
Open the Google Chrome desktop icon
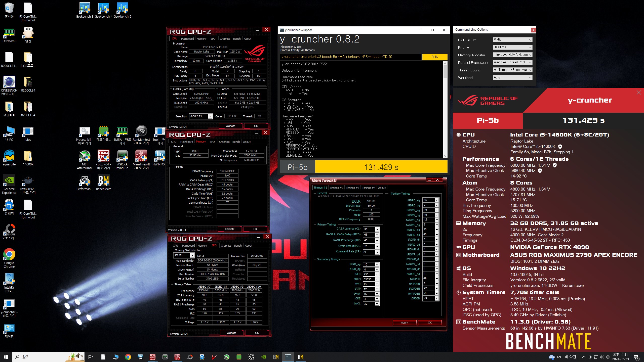pos(9,258)
